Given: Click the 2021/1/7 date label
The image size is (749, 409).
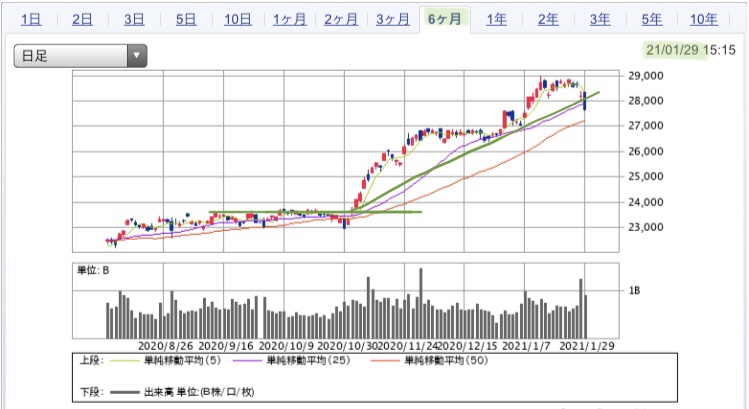Looking at the screenshot, I should (x=526, y=346).
